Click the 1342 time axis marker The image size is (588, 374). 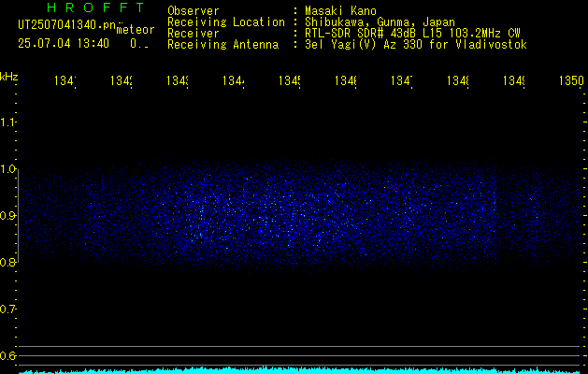pyautogui.click(x=122, y=81)
